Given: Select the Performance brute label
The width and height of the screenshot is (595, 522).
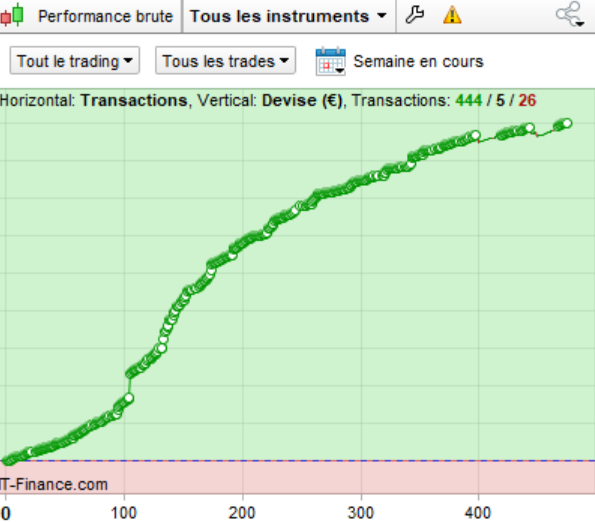Looking at the screenshot, I should (x=105, y=16).
